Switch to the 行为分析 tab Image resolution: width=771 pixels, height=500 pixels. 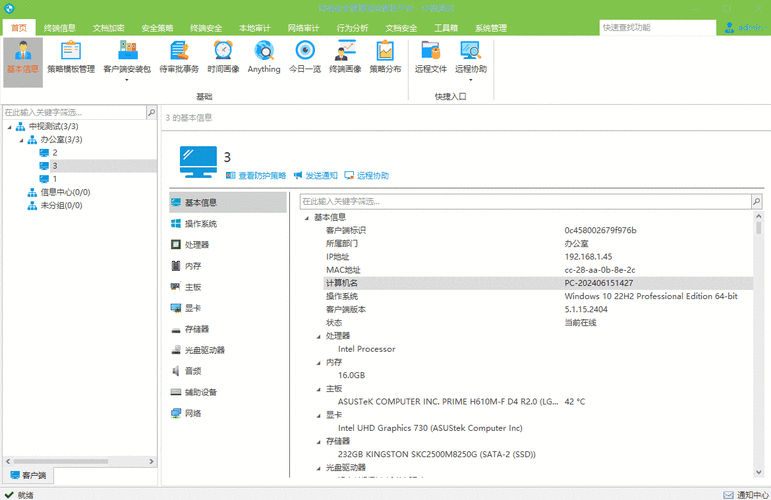[x=352, y=28]
